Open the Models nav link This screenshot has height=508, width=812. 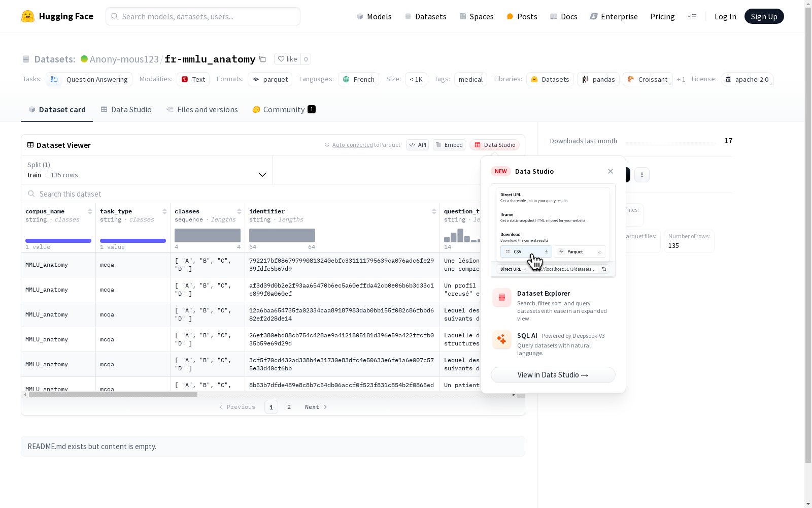click(x=374, y=16)
